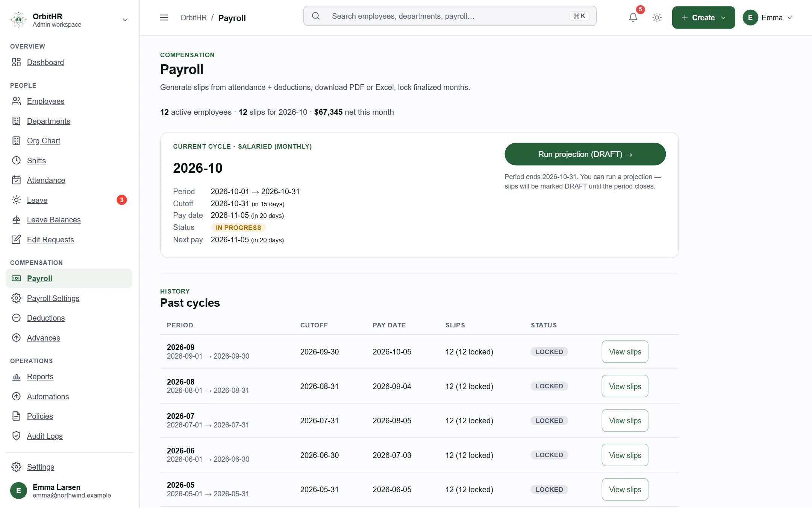View slips for 2026-09 cycle
The height and width of the screenshot is (508, 812).
[x=625, y=351]
